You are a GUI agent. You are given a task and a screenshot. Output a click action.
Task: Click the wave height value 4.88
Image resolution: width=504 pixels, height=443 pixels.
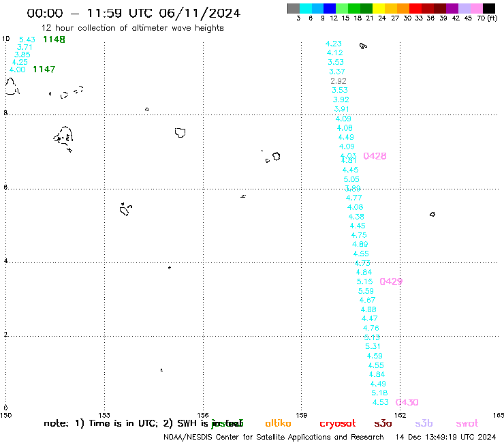point(368,309)
